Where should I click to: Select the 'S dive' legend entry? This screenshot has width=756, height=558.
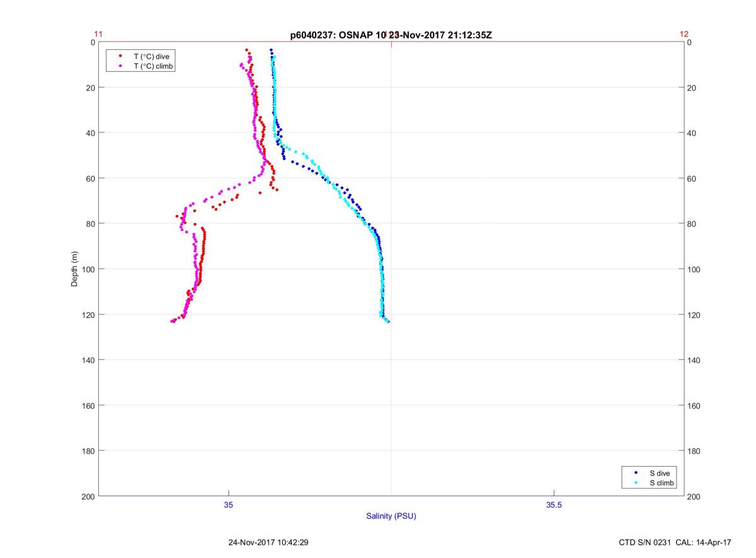point(660,473)
